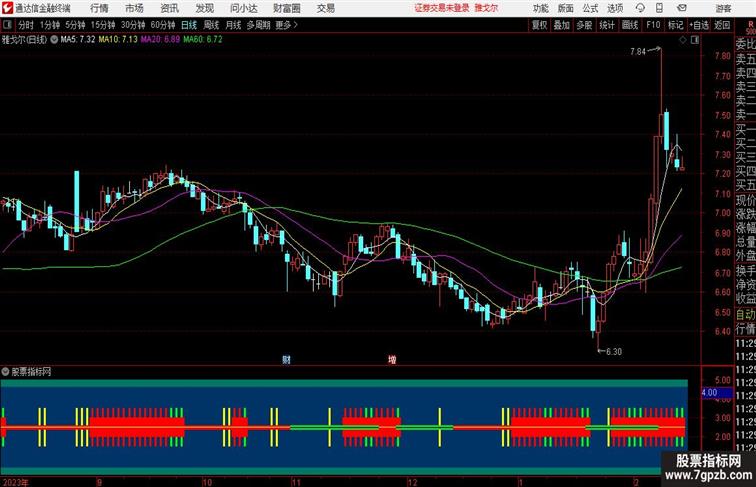
Task: Open the mail message icon
Action: pyautogui.click(x=682, y=8)
